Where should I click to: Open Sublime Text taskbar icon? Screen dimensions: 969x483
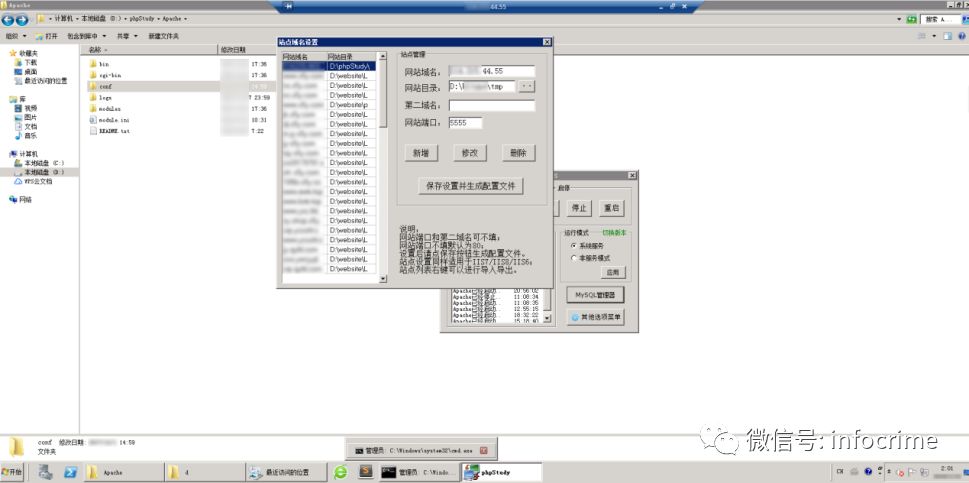[366, 472]
